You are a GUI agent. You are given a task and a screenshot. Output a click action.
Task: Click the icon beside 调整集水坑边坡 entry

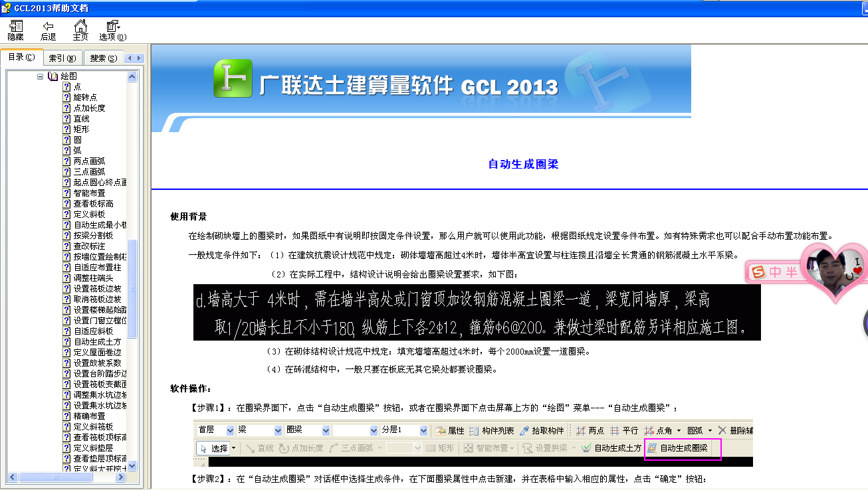point(66,395)
